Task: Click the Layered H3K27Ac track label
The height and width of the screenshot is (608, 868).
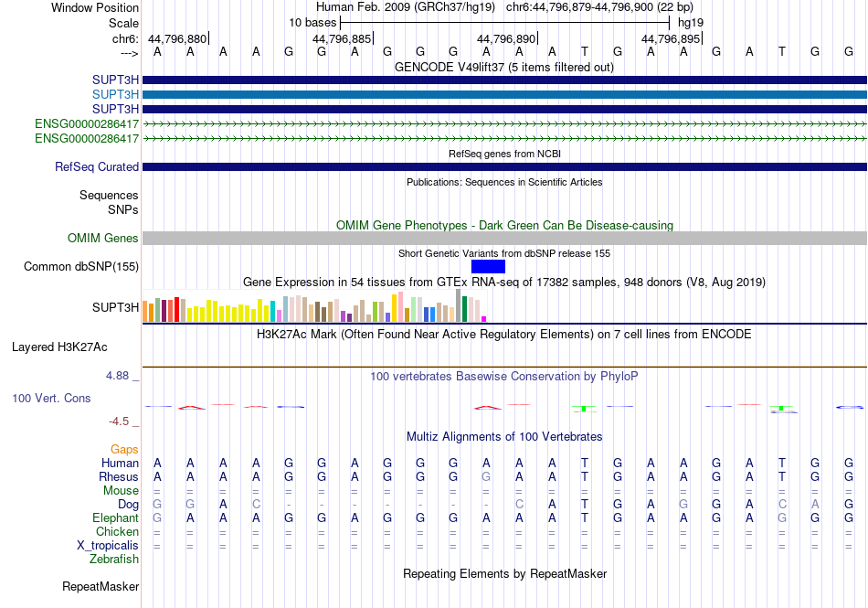Action: (59, 347)
